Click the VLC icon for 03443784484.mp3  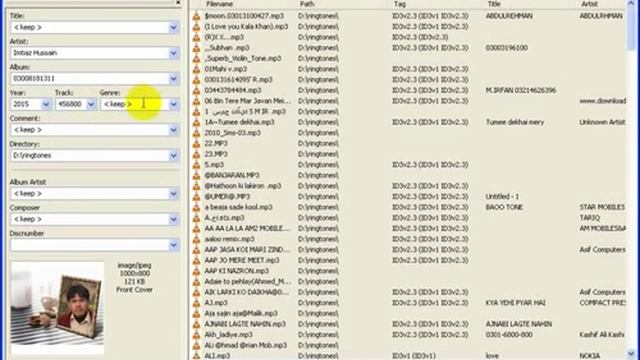[x=196, y=90]
